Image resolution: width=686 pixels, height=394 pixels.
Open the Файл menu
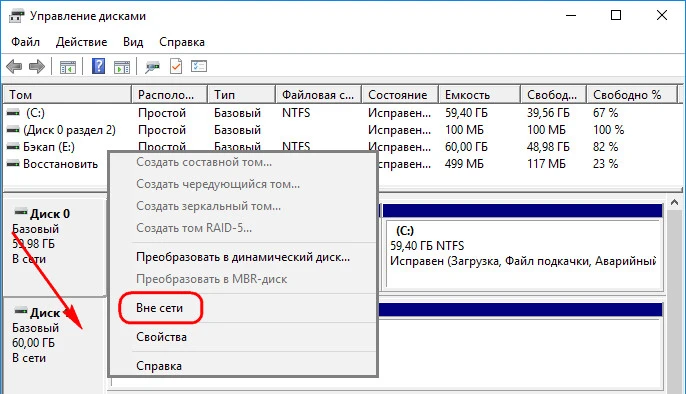click(25, 42)
